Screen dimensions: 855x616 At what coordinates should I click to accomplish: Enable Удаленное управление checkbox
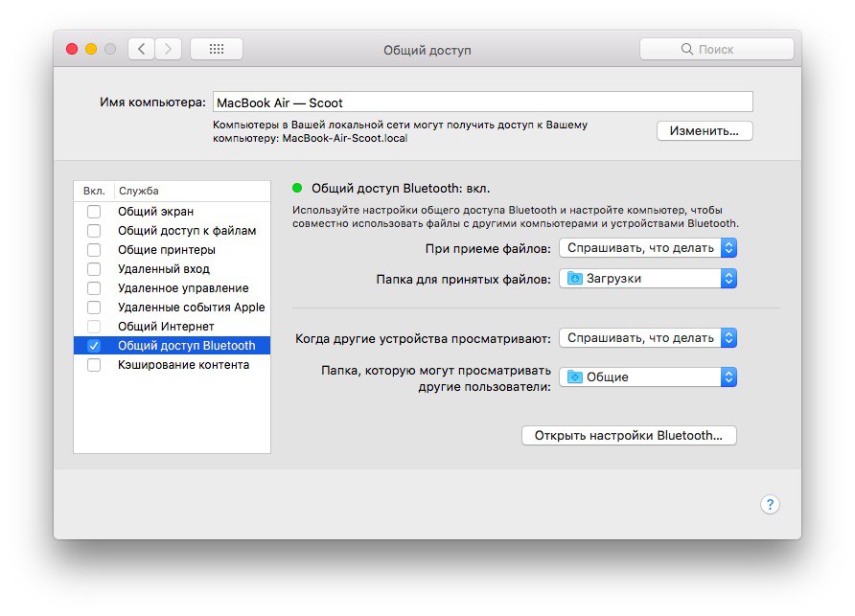[94, 287]
